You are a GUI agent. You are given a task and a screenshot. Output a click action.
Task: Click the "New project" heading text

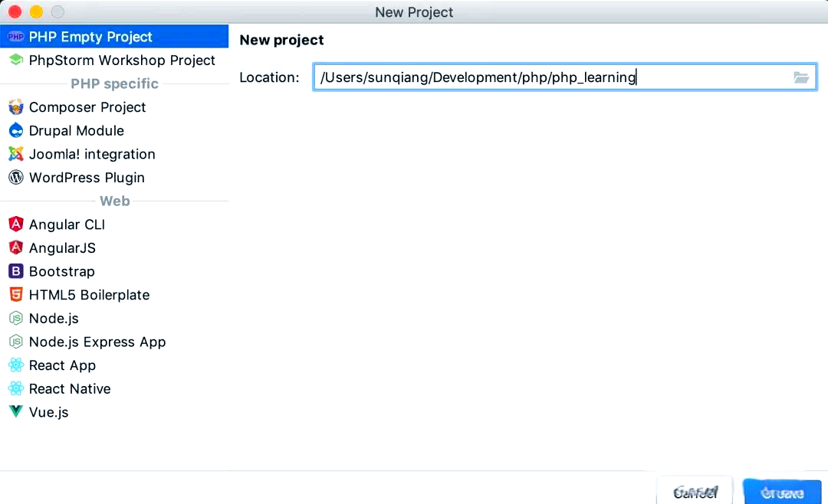[281, 40]
